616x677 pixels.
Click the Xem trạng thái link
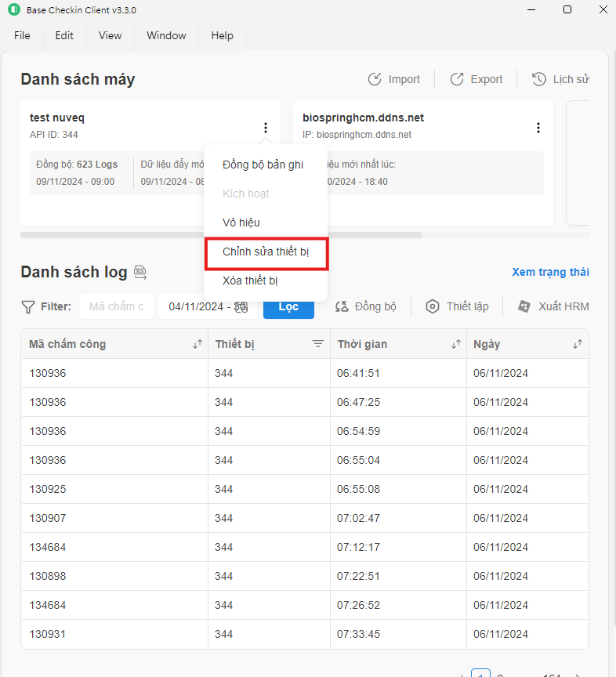pos(550,272)
